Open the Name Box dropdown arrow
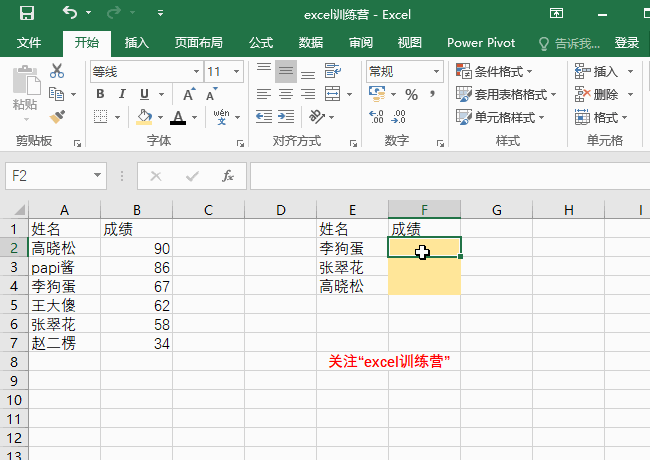650x460 pixels. pos(97,176)
